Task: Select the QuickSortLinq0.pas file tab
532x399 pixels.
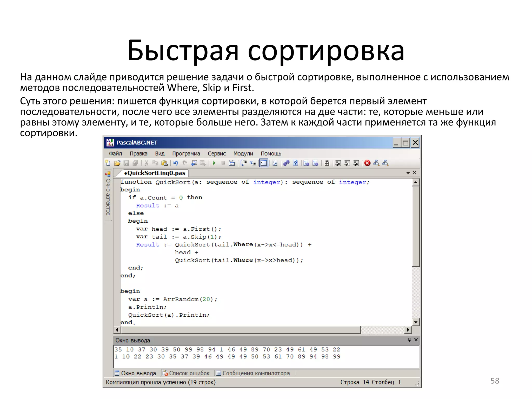Action: pos(155,173)
